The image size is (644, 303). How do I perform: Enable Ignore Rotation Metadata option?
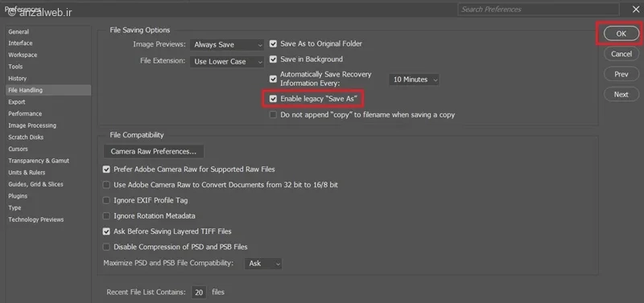coord(106,215)
